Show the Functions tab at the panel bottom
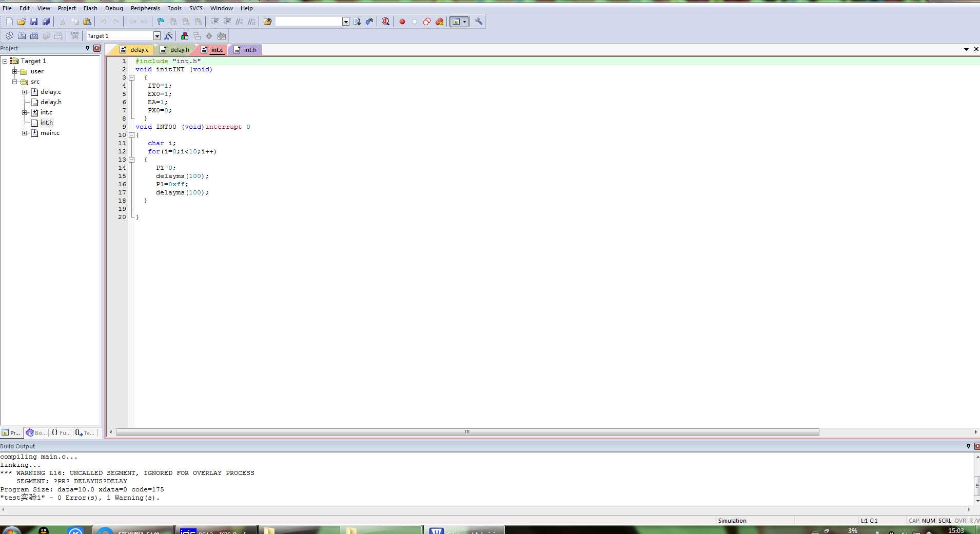The width and height of the screenshot is (980, 534). 61,433
